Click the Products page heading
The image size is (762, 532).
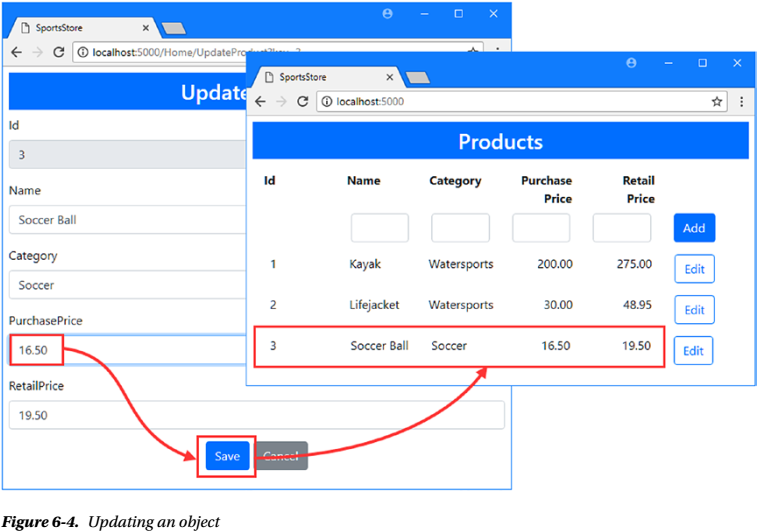pos(501,142)
